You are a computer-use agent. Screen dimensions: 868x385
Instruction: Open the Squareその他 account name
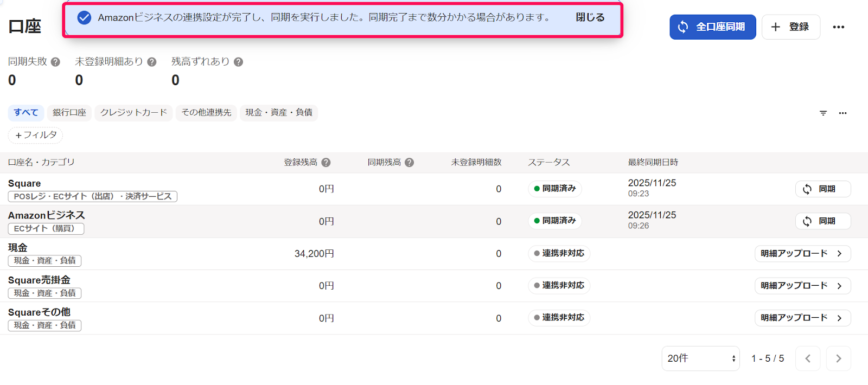point(39,312)
